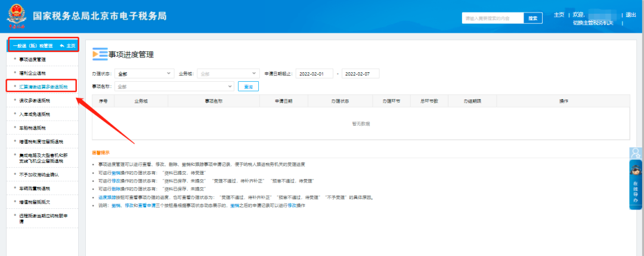Screen dimensions: 644x256
Task: Click 退出 link in the header
Action: tap(631, 15)
